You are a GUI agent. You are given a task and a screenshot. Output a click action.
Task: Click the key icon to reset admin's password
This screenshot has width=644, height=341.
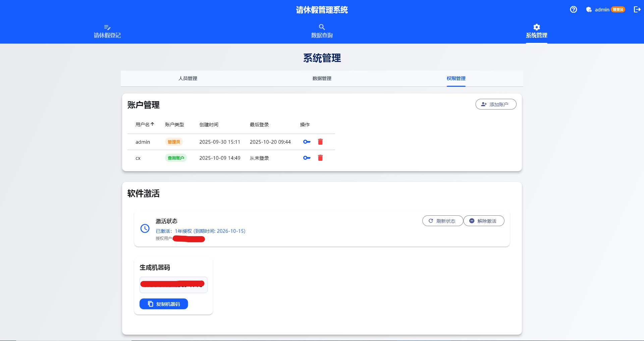coord(307,142)
